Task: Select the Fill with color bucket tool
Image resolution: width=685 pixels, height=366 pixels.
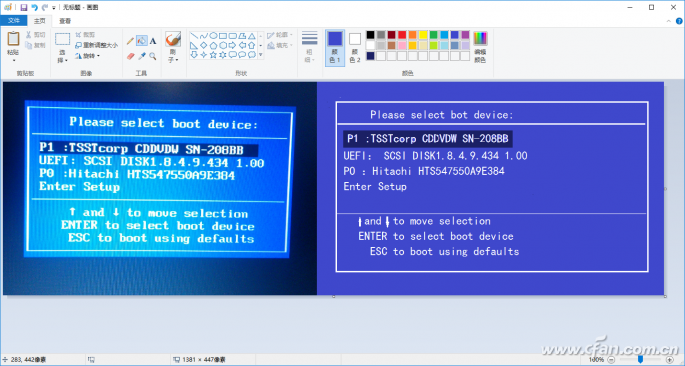Action: point(142,41)
